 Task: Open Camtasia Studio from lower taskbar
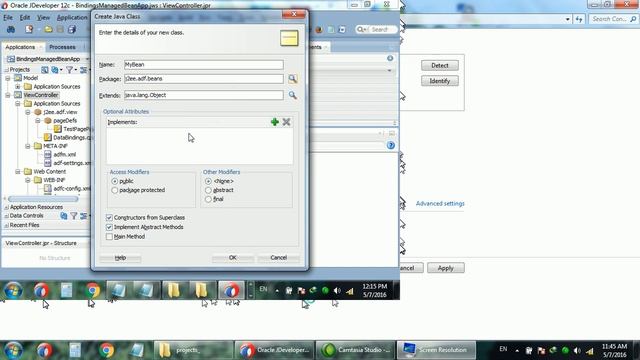pyautogui.click(x=356, y=350)
